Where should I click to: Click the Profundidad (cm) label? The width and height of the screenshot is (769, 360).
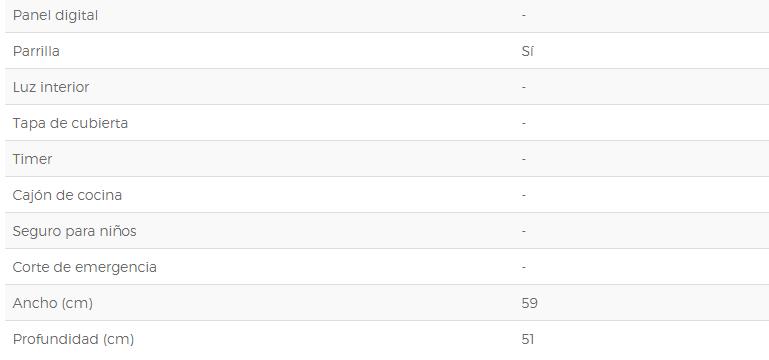(73, 339)
